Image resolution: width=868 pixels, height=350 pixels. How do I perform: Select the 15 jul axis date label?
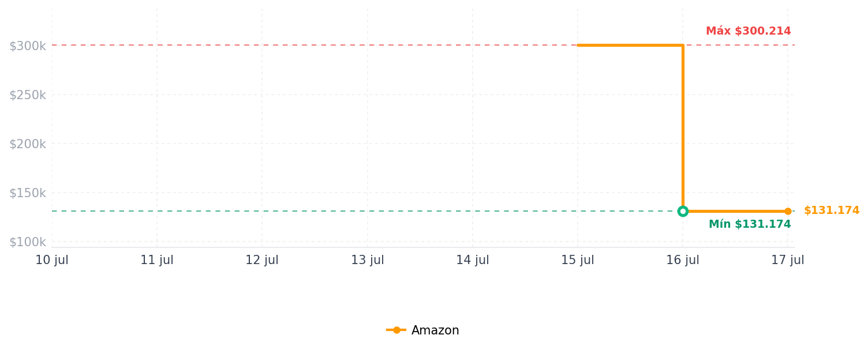pos(578,260)
